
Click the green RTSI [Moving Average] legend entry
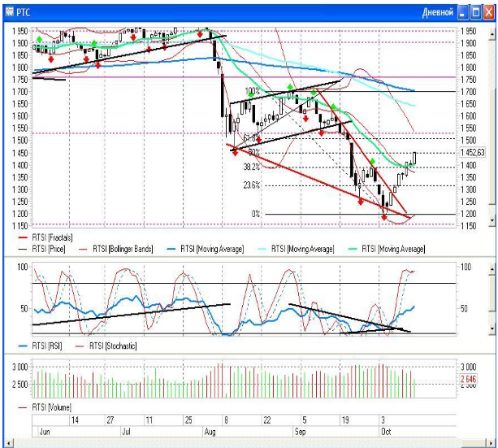tap(387, 249)
